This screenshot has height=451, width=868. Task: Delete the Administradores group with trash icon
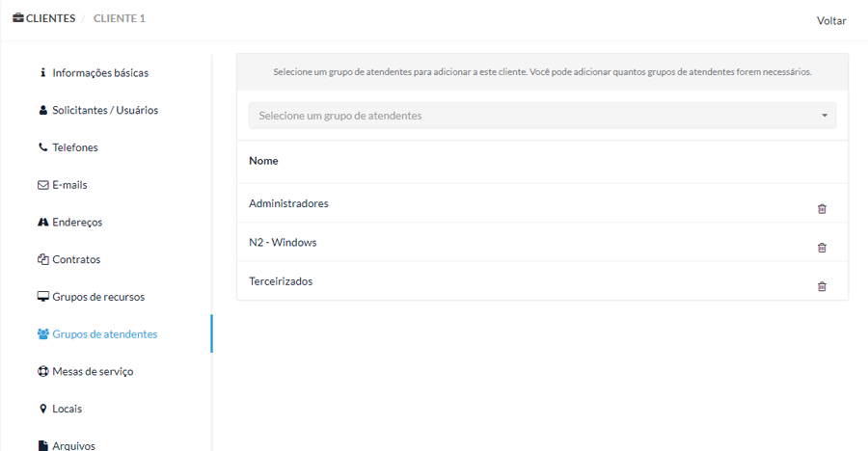(x=822, y=208)
